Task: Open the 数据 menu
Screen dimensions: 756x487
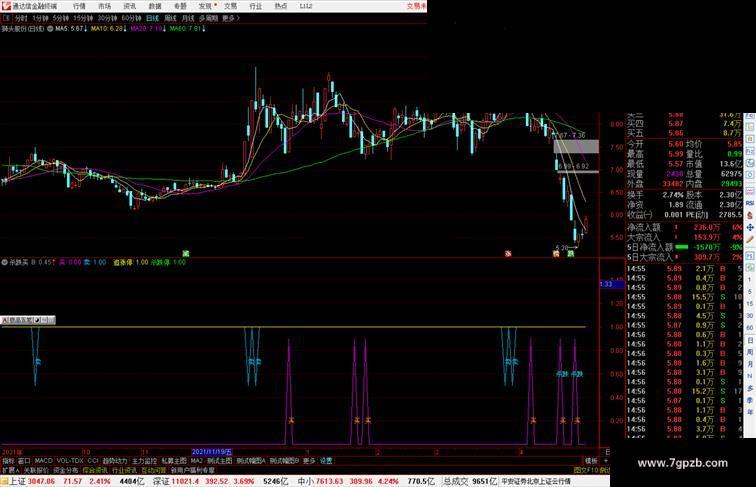Action: tap(155, 6)
